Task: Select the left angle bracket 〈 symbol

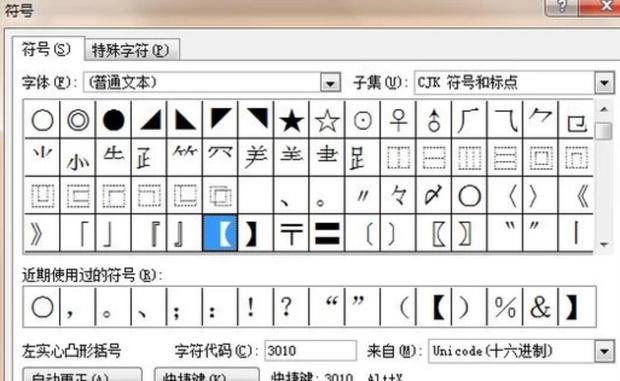Action: tap(505, 196)
